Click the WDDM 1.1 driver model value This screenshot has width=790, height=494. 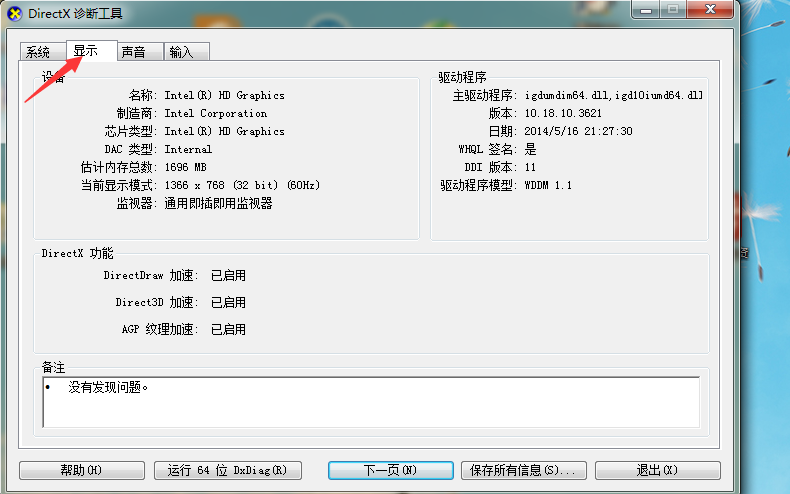[x=548, y=186]
